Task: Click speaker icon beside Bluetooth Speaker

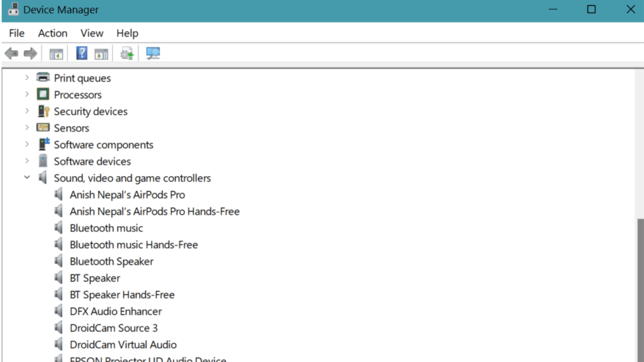Action: click(58, 261)
